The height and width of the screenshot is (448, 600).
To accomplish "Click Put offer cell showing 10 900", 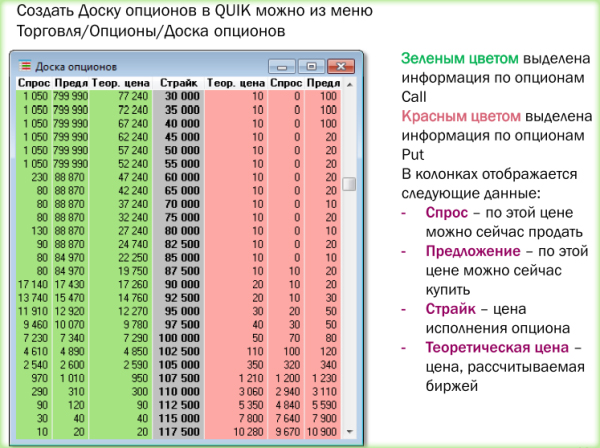I will [322, 429].
